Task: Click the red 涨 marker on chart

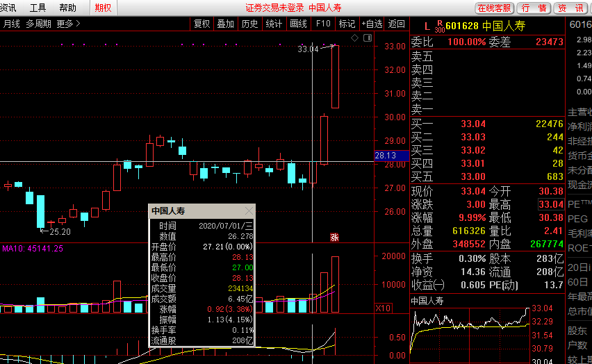Action: [x=334, y=237]
